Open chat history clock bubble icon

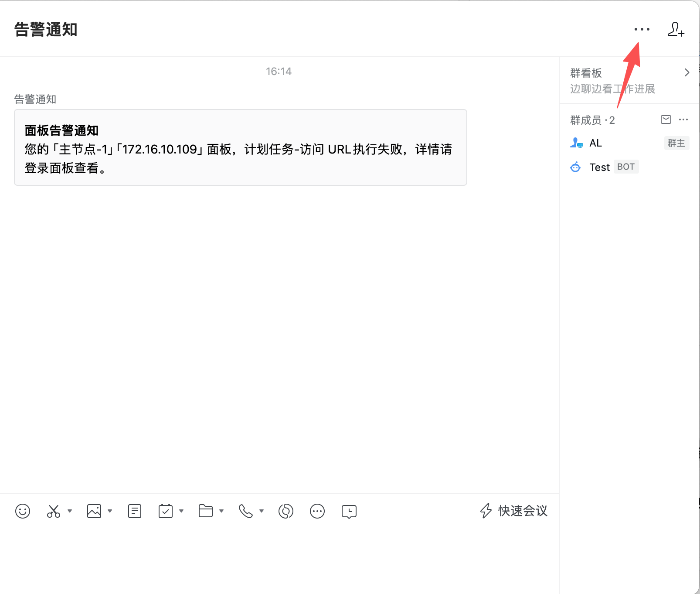[x=349, y=511]
